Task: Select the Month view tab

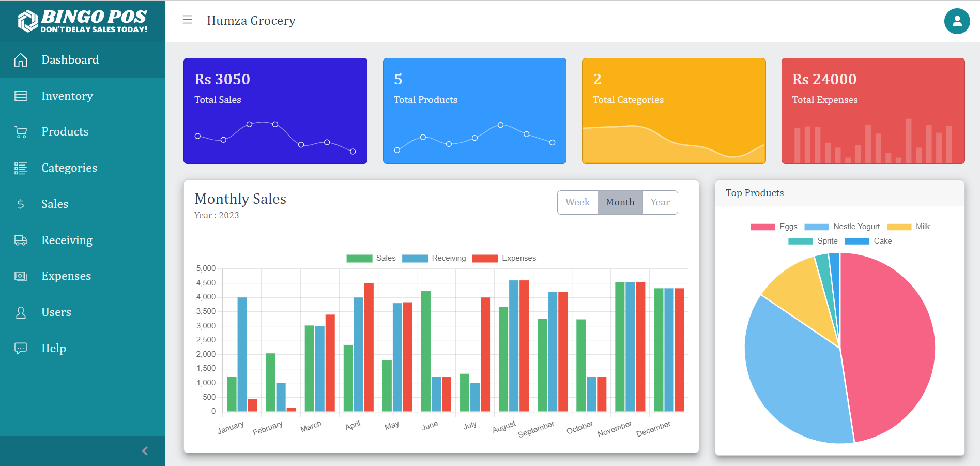Action: tap(620, 202)
